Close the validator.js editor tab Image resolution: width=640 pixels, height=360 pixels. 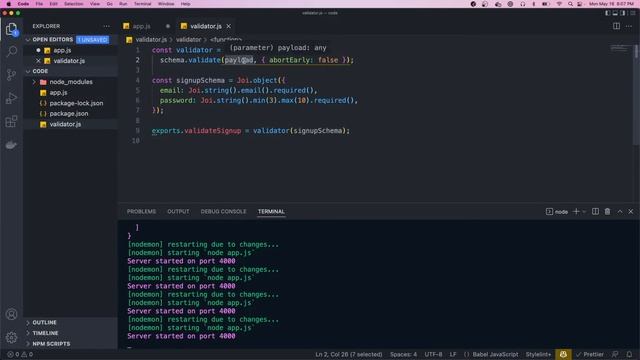pyautogui.click(x=229, y=26)
